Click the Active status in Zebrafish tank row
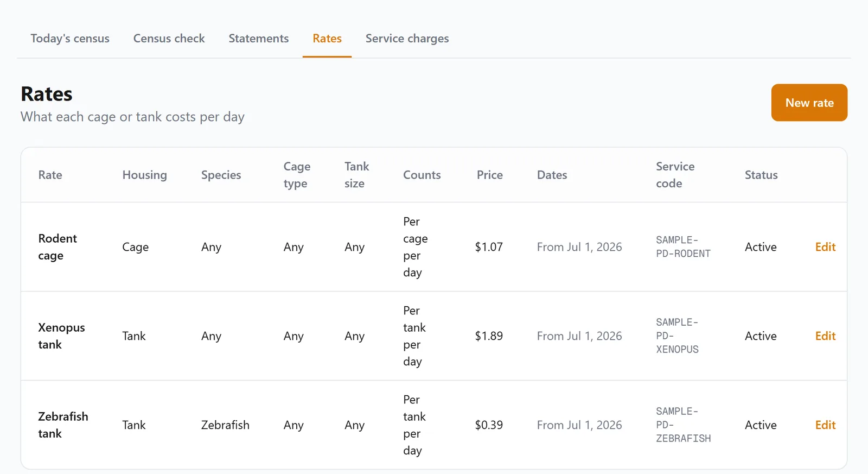Viewport: 868px width, 474px height. pos(761,425)
